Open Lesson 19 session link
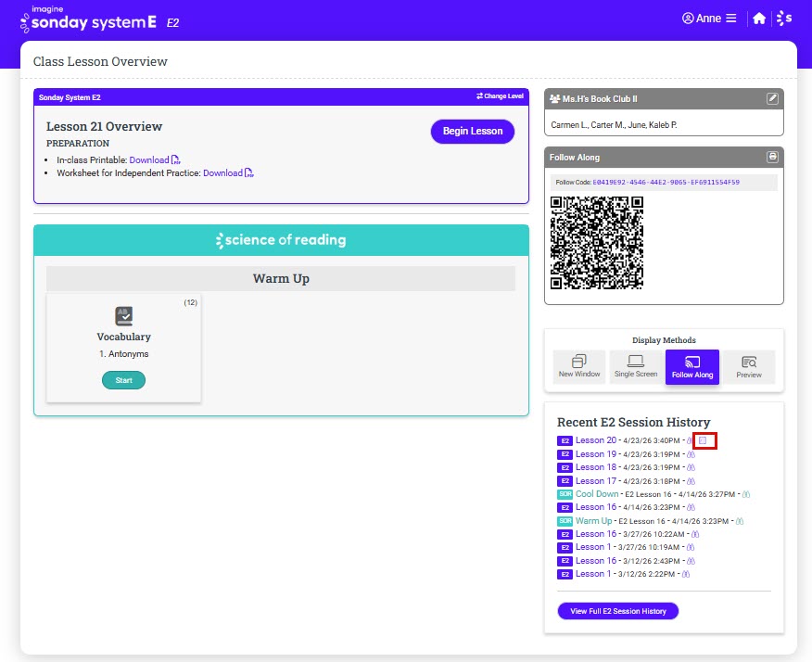Image resolution: width=812 pixels, height=662 pixels. [x=596, y=454]
